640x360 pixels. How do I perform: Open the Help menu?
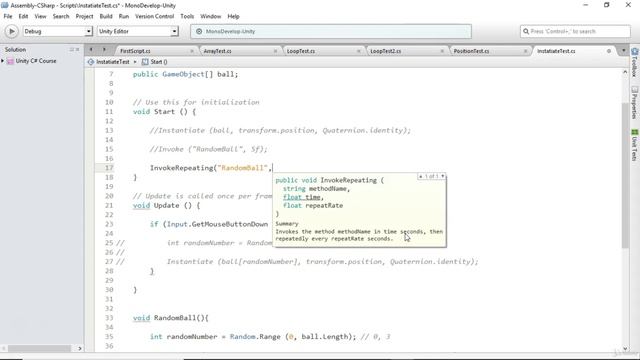tap(233, 16)
